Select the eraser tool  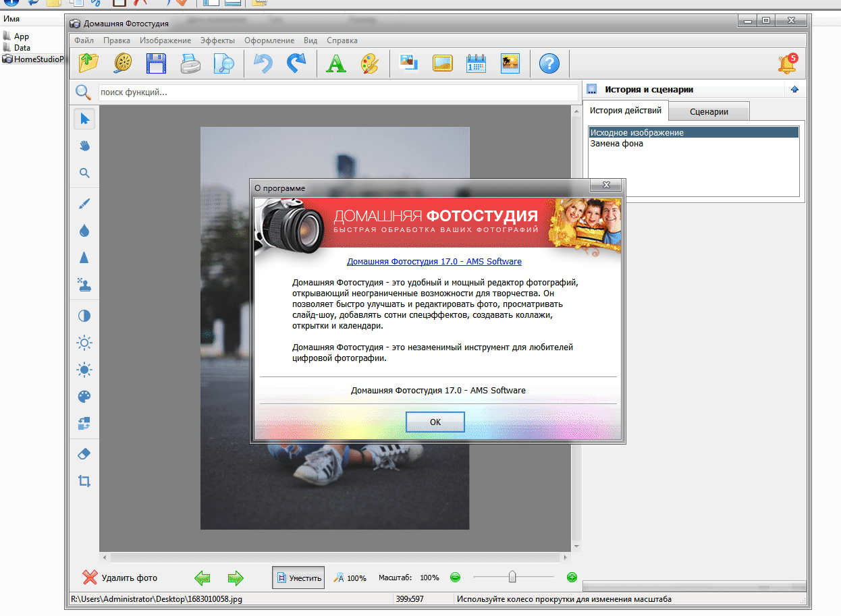[84, 454]
